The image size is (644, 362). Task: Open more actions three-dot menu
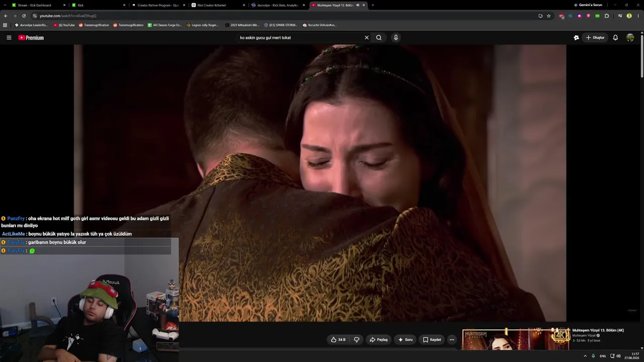[x=452, y=340]
